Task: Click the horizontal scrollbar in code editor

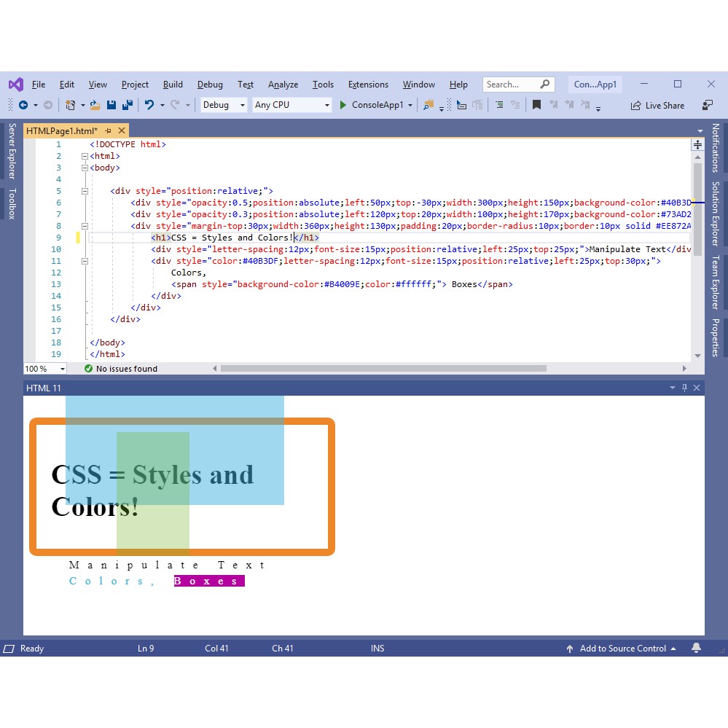Action: pos(383,369)
